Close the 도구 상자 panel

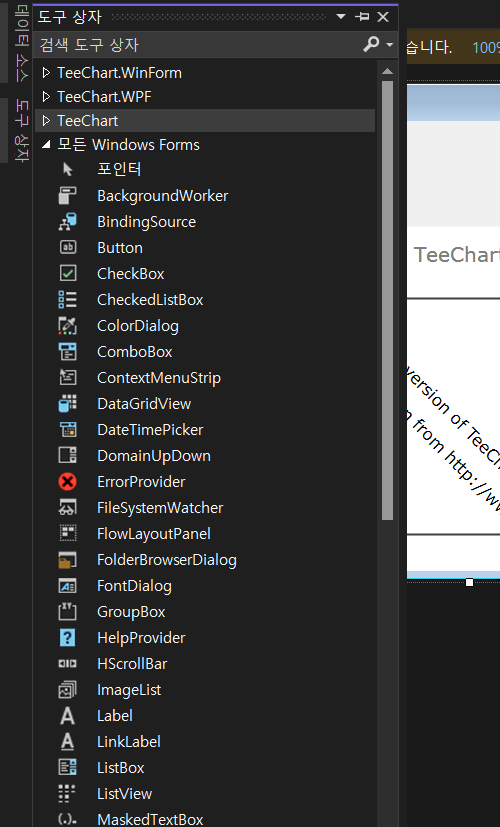(383, 17)
